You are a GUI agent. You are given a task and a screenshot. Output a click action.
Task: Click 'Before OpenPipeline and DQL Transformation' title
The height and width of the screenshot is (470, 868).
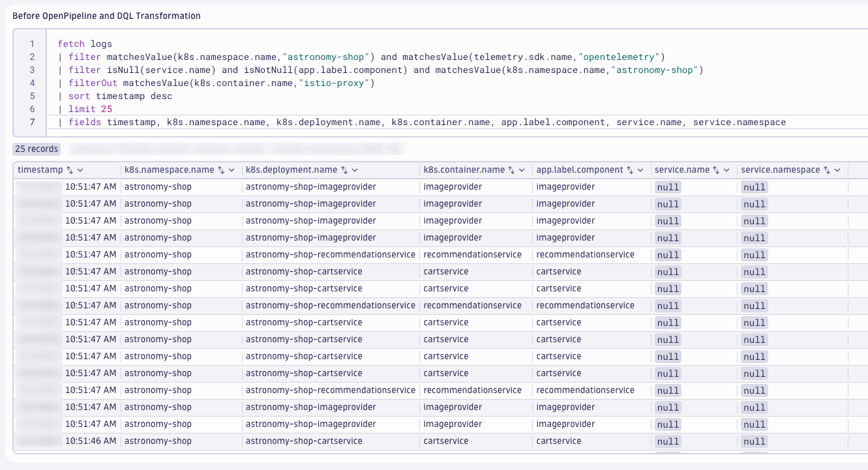click(x=107, y=16)
